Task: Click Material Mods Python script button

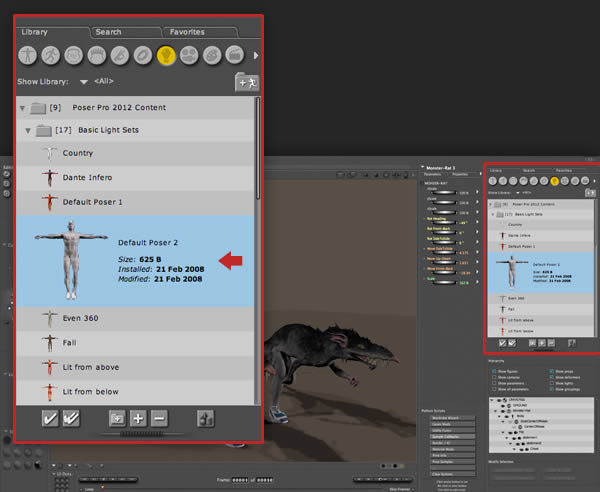Action: (453, 449)
